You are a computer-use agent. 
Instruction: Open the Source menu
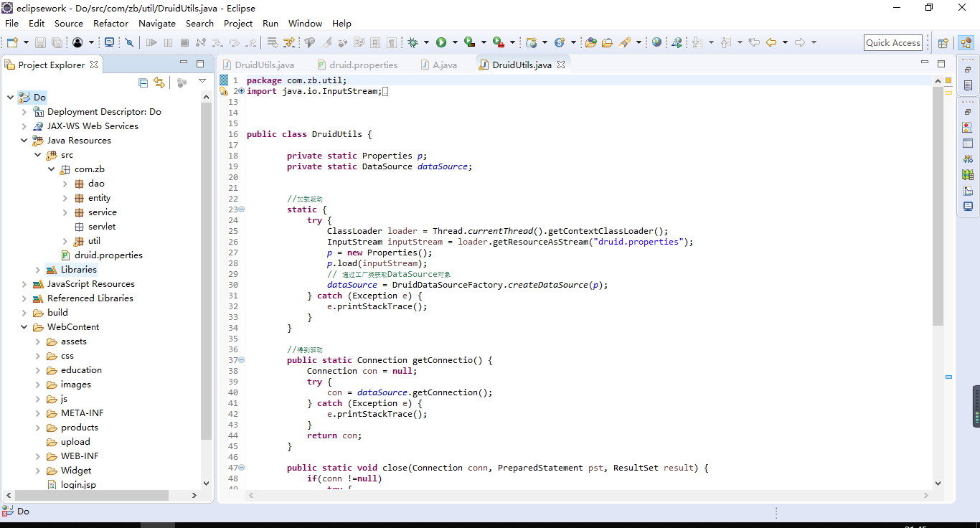point(69,23)
